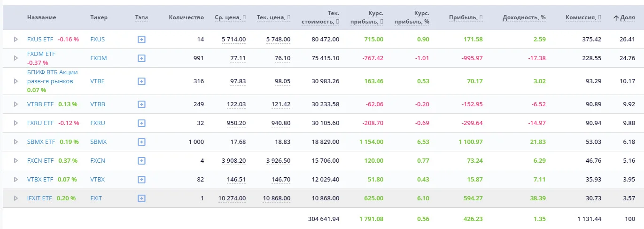Image resolution: width=644 pixels, height=229 pixels.
Task: Open the VTBB ETF name link
Action: pyautogui.click(x=40, y=104)
